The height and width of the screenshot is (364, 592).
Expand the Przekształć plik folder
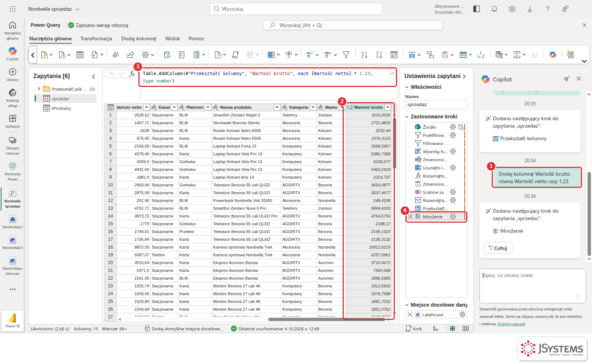pyautogui.click(x=39, y=89)
